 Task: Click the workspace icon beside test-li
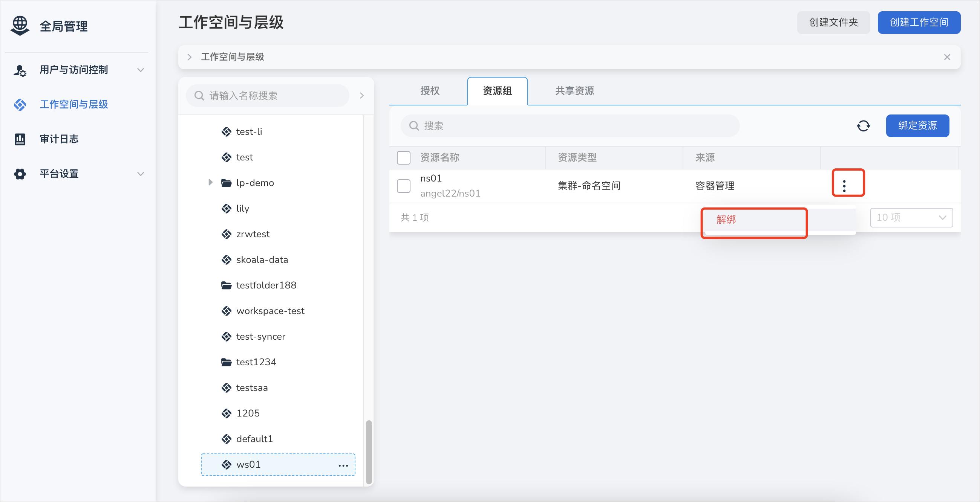click(227, 132)
